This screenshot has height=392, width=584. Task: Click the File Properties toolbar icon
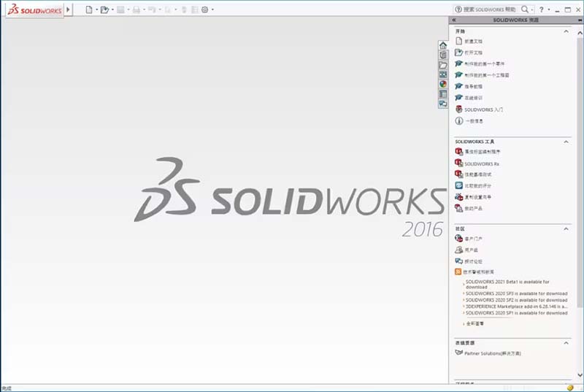point(194,9)
